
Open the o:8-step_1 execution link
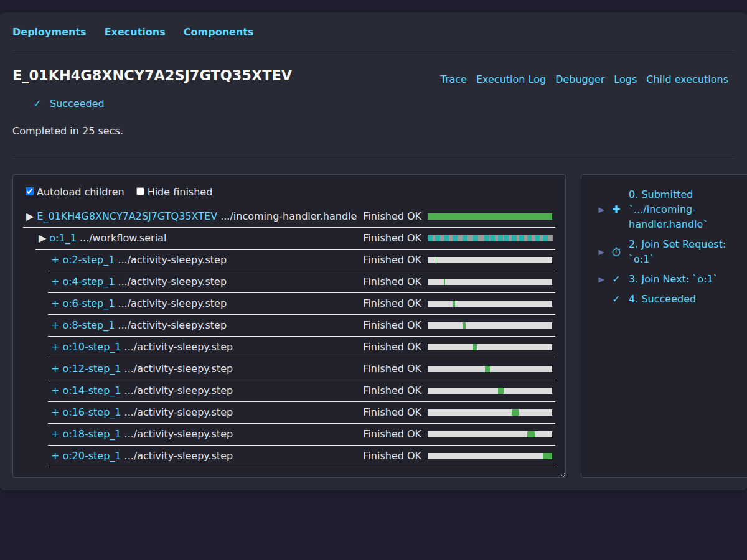pos(88,325)
